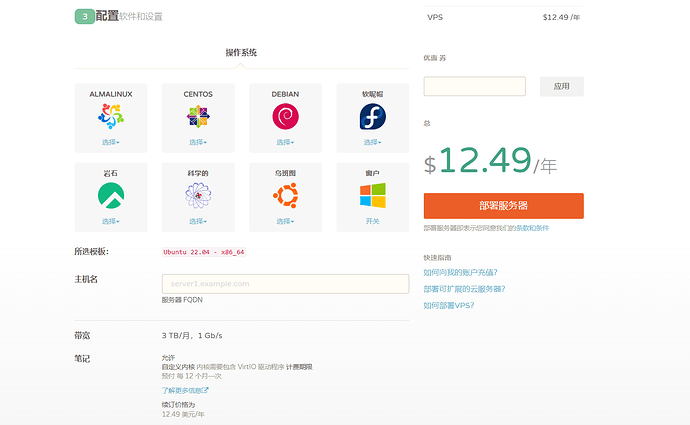
Task: Click the hostname server1.example.com input field
Action: pos(285,284)
